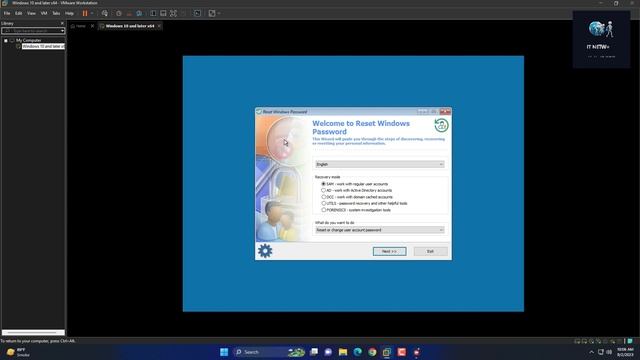Click the VMware Workstation taskbar icon
This screenshot has height=360, width=640.
[387, 352]
